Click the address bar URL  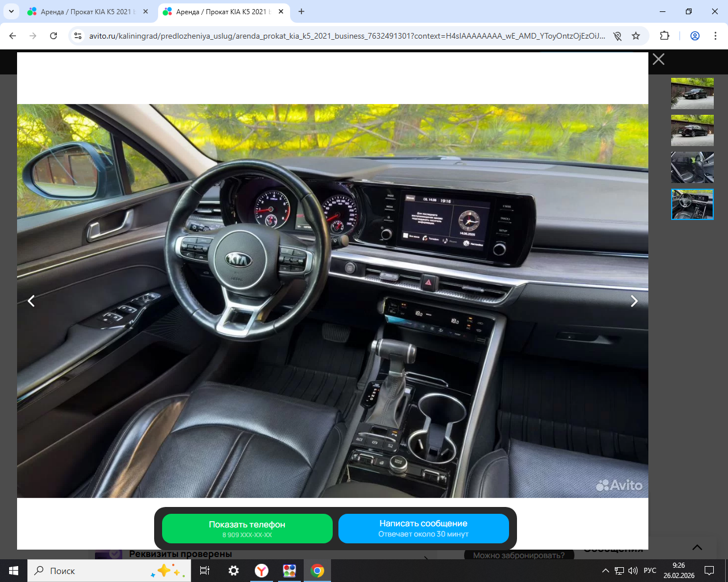[347, 36]
